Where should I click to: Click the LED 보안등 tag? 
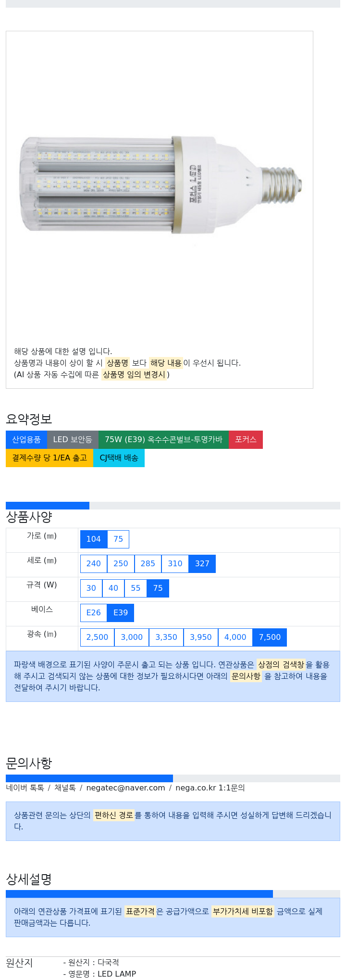73,440
